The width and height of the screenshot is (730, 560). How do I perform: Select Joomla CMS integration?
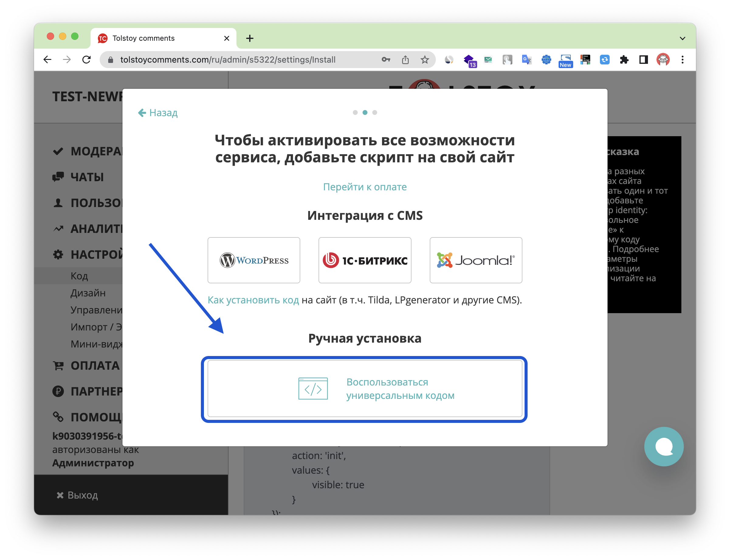click(476, 260)
